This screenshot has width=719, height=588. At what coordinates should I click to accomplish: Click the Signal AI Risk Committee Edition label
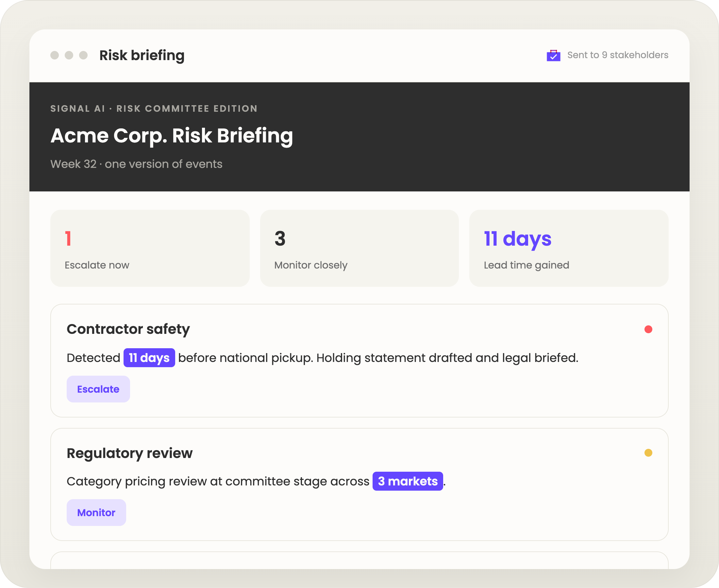[x=154, y=109]
